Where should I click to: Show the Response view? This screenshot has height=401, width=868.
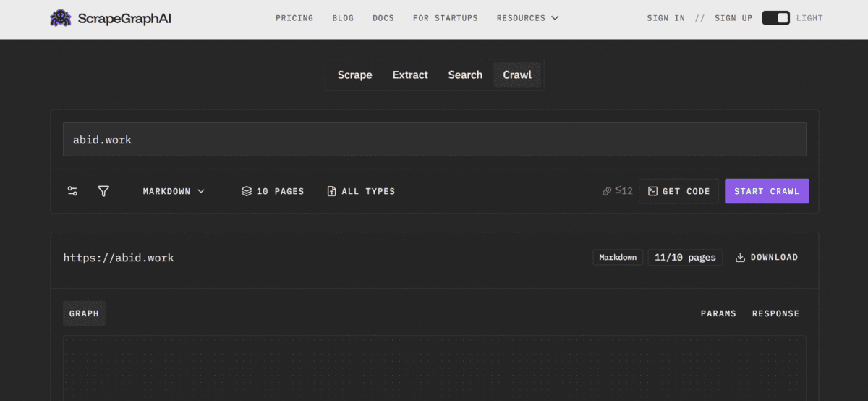tap(775, 313)
